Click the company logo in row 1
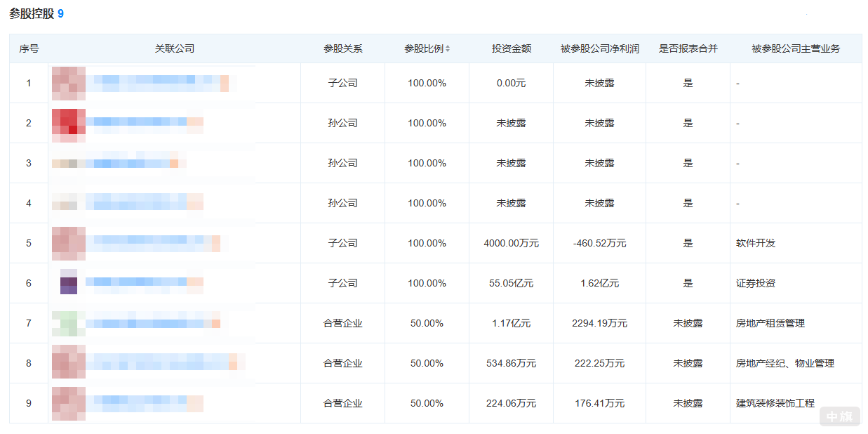Viewport: 868px width, 434px height. click(68, 82)
